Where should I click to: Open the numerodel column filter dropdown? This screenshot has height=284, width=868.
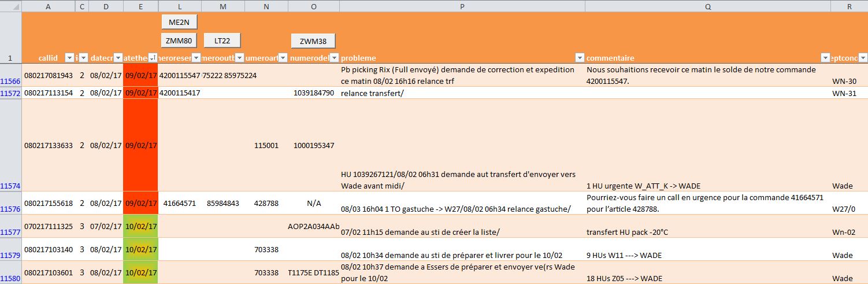334,58
